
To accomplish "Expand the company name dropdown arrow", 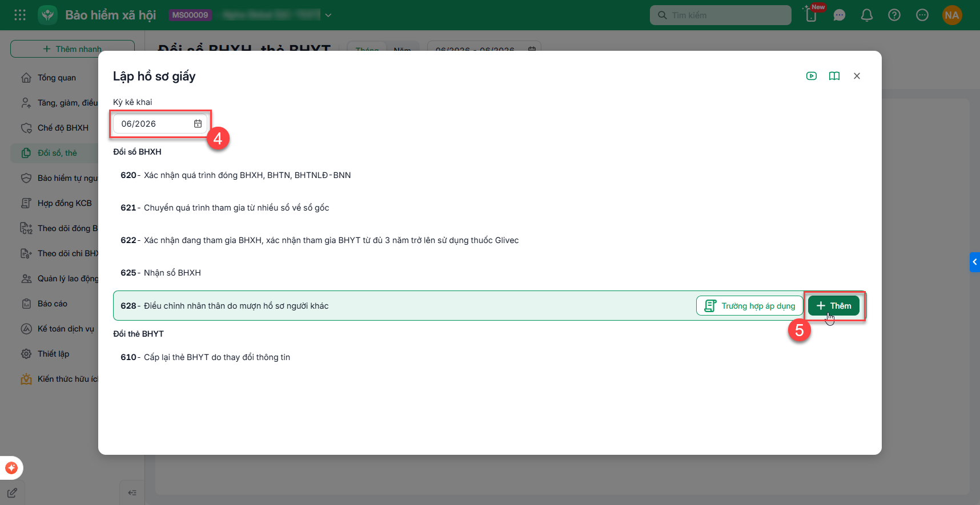I will (328, 15).
